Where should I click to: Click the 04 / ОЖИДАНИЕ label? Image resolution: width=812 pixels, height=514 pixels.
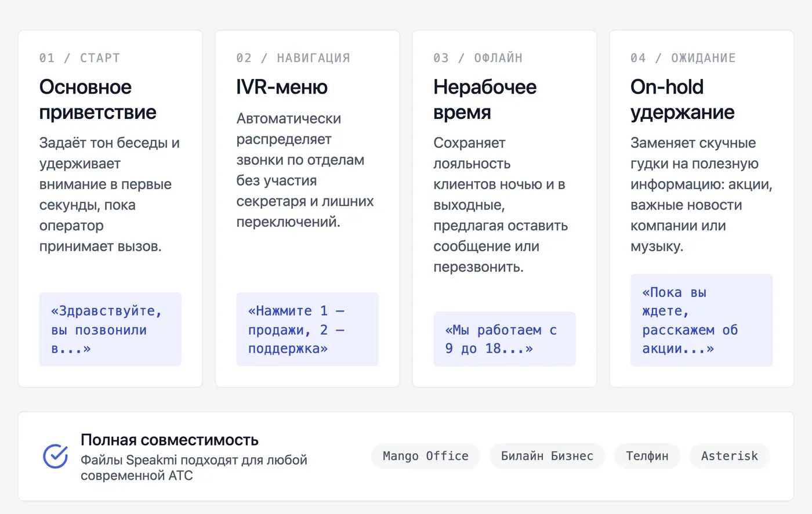pos(683,58)
